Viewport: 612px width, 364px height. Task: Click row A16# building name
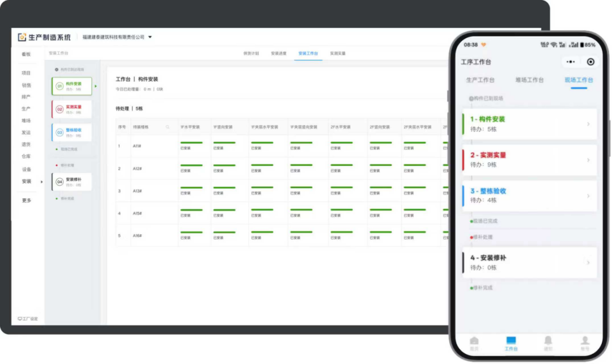click(137, 236)
